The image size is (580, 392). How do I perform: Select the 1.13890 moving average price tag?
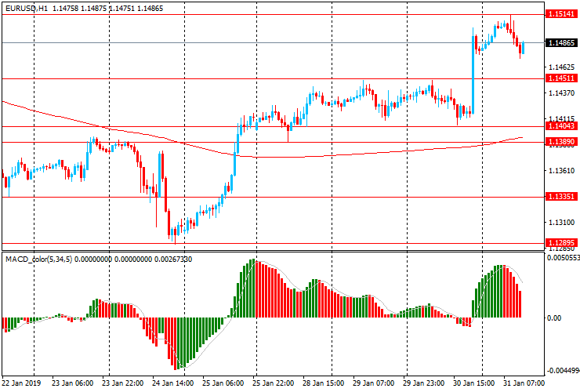[562, 142]
